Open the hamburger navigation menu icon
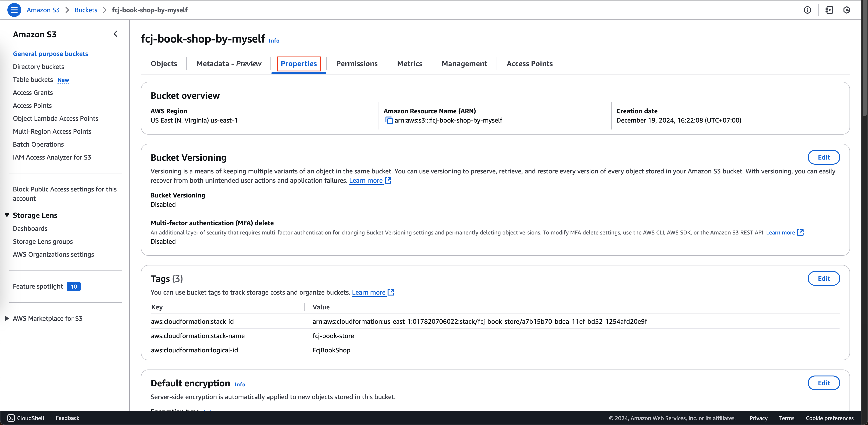This screenshot has height=425, width=868. (x=14, y=10)
